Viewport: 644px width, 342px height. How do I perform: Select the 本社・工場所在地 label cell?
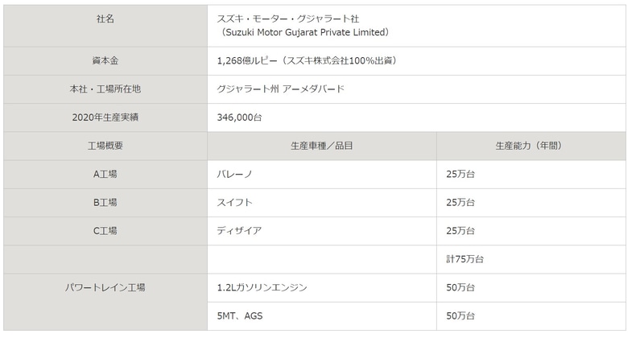pyautogui.click(x=105, y=89)
